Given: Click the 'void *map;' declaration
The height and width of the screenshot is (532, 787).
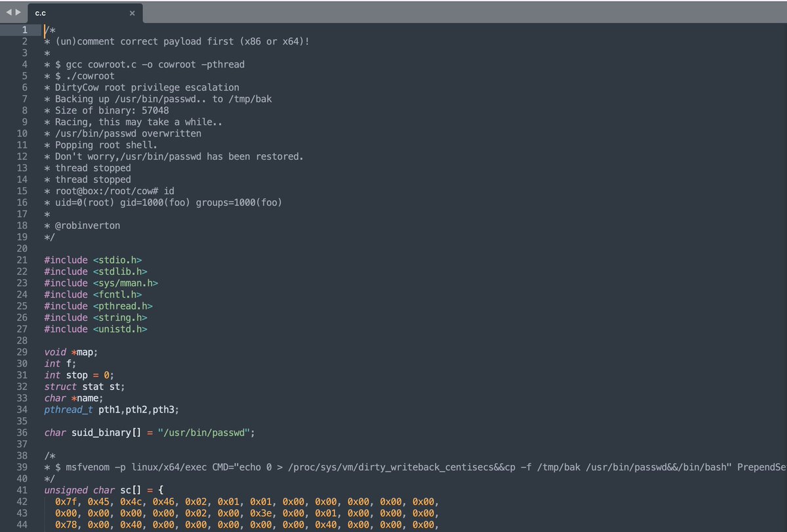Looking at the screenshot, I should [71, 352].
